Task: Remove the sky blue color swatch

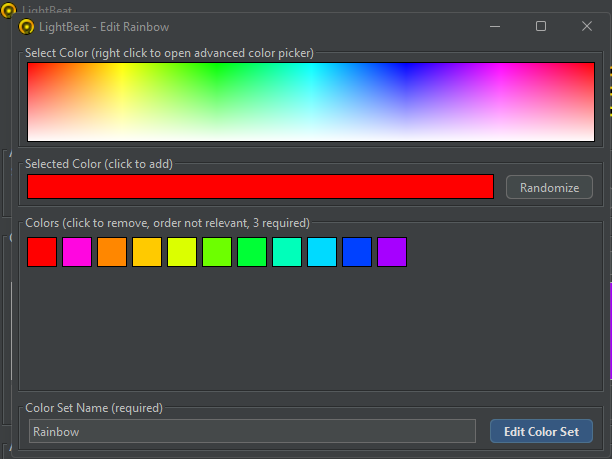Action: (x=322, y=252)
